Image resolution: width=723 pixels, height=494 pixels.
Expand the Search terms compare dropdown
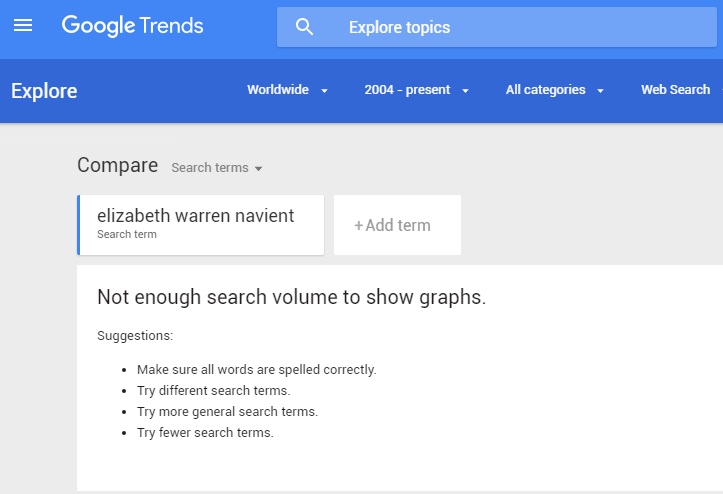point(217,167)
